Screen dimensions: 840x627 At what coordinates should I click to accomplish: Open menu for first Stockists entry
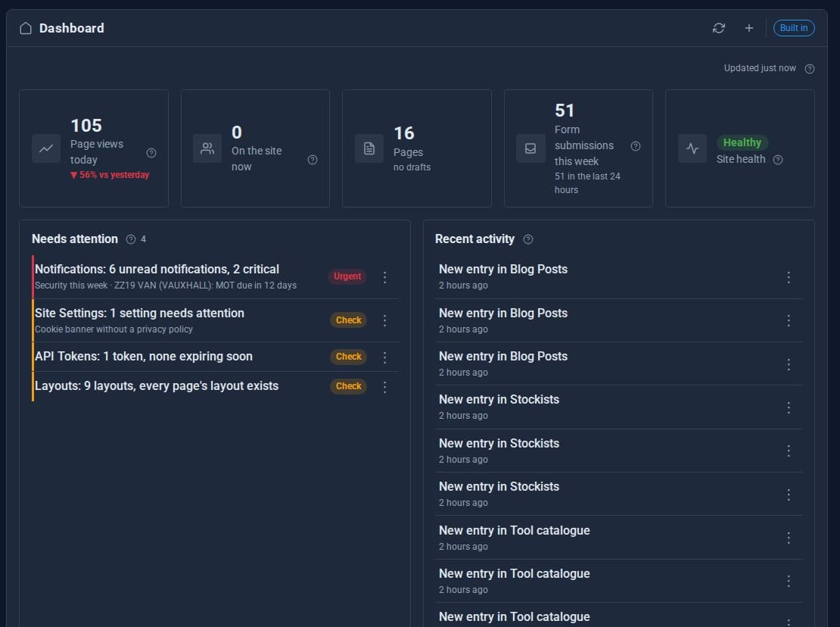788,407
